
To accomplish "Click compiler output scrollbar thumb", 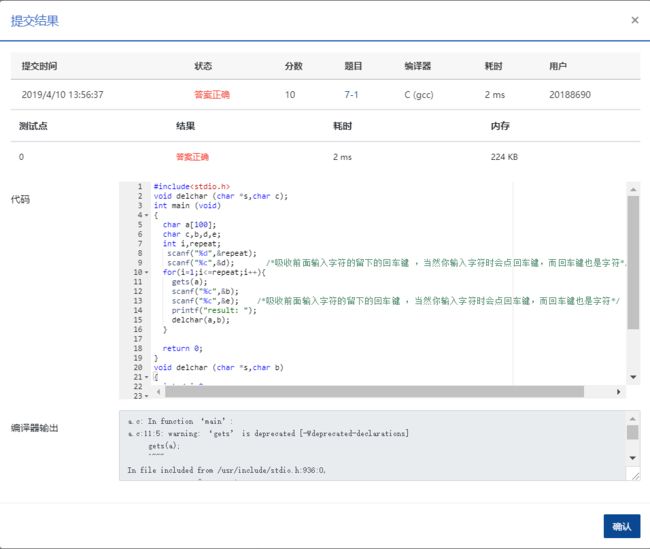I will 633,432.
